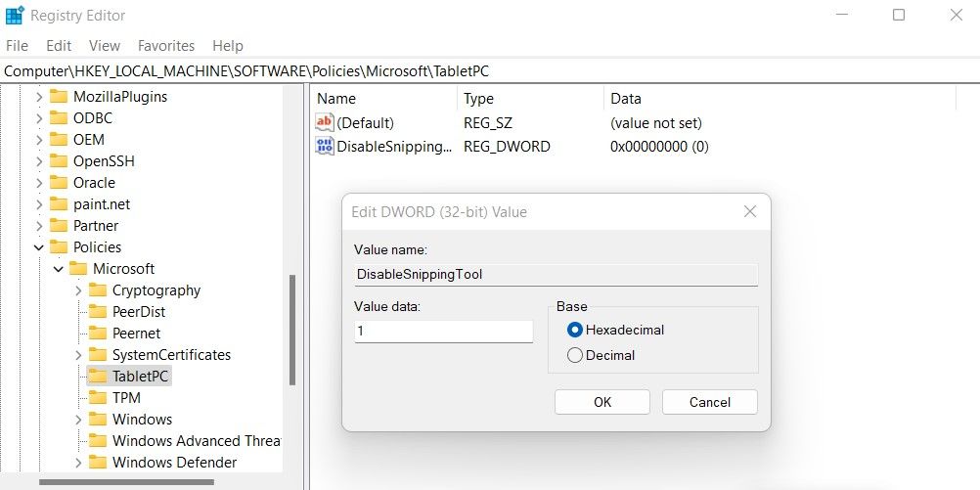Screen dimensions: 980x490
Task: Click the OpenSSH folder icon
Action: (x=59, y=161)
